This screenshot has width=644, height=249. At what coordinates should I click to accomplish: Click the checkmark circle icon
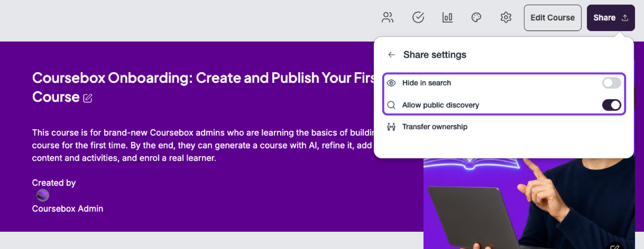coord(418,18)
